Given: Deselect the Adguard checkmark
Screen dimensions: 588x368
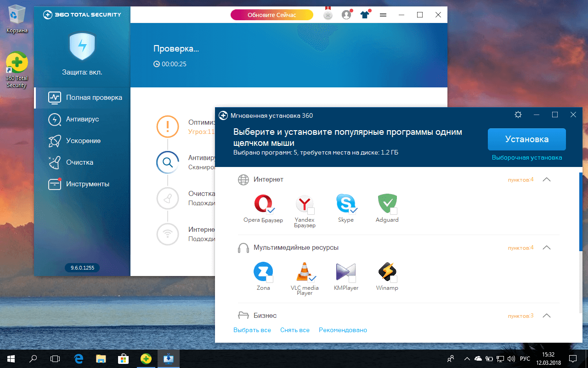Looking at the screenshot, I should 394,212.
